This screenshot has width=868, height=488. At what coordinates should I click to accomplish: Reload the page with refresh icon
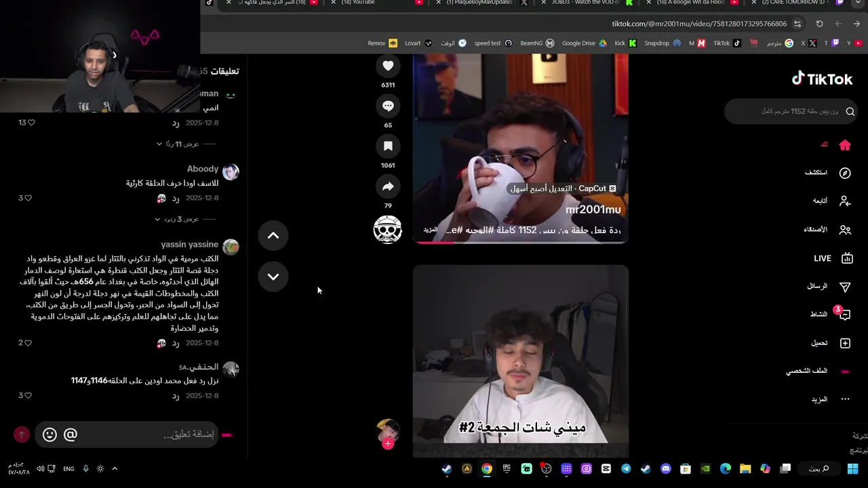click(x=819, y=24)
